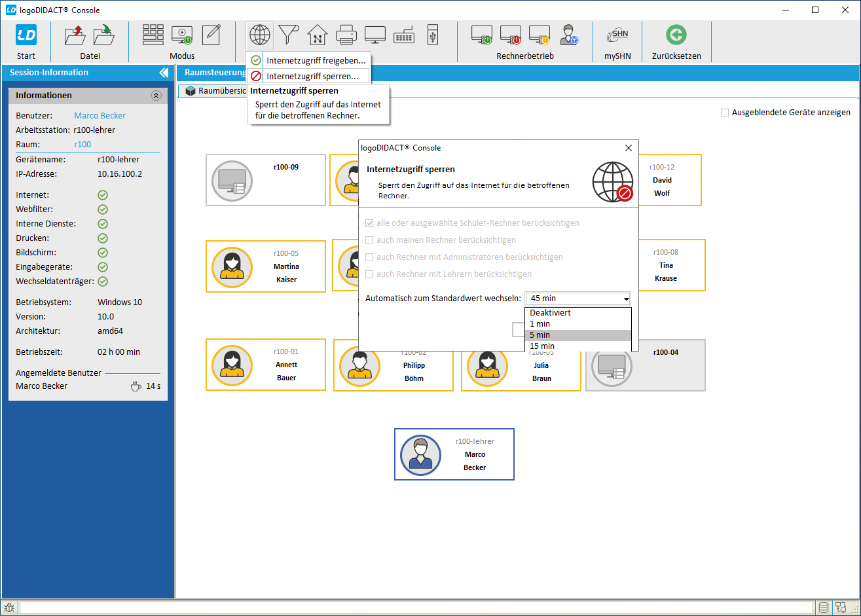Click the Drucken status checkmark

tap(103, 238)
